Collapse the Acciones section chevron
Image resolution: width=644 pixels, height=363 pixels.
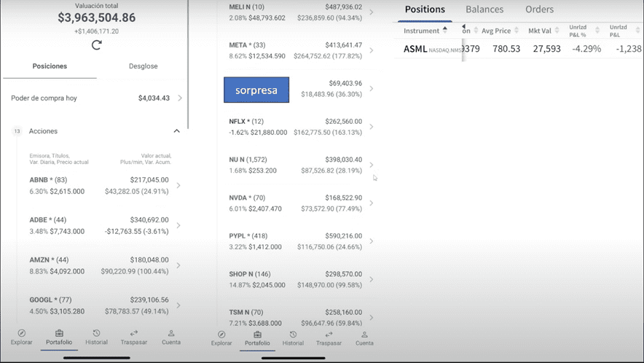[x=176, y=131]
